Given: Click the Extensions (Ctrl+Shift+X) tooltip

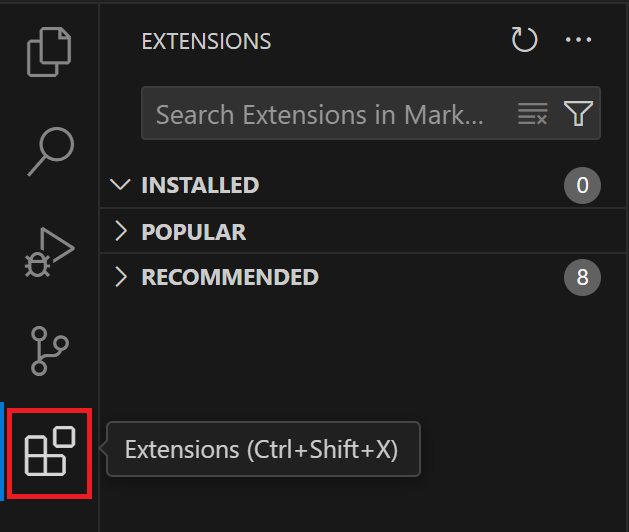Looking at the screenshot, I should coord(262,450).
